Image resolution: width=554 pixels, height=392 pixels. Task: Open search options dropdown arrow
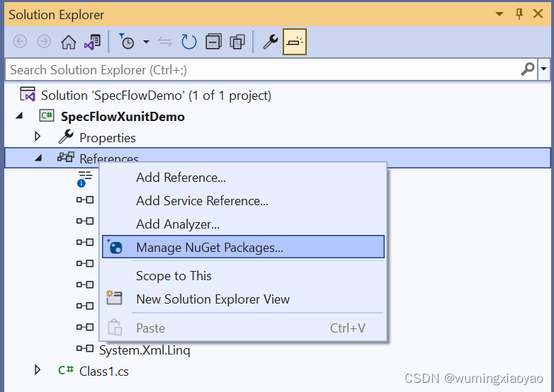click(x=544, y=69)
